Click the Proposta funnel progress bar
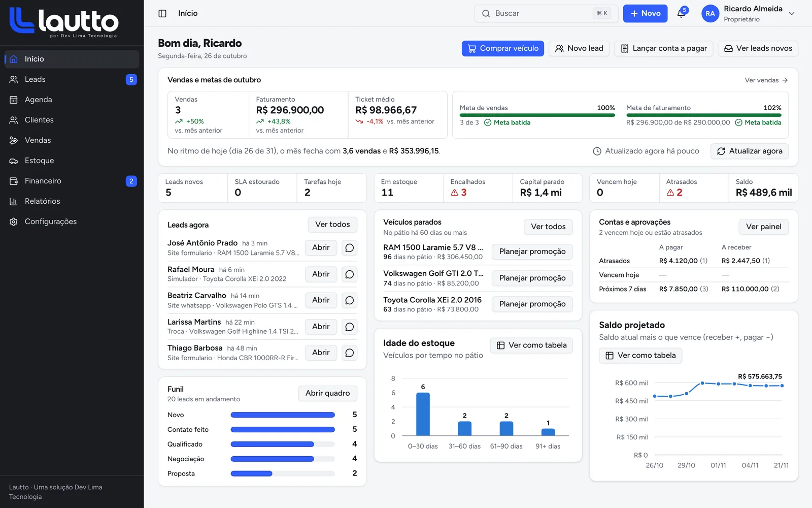 pos(283,474)
